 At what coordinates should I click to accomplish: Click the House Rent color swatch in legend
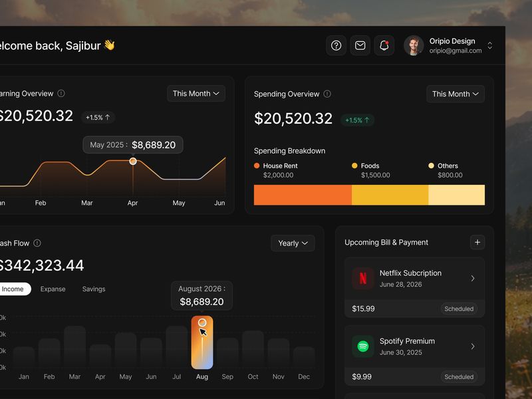255,165
